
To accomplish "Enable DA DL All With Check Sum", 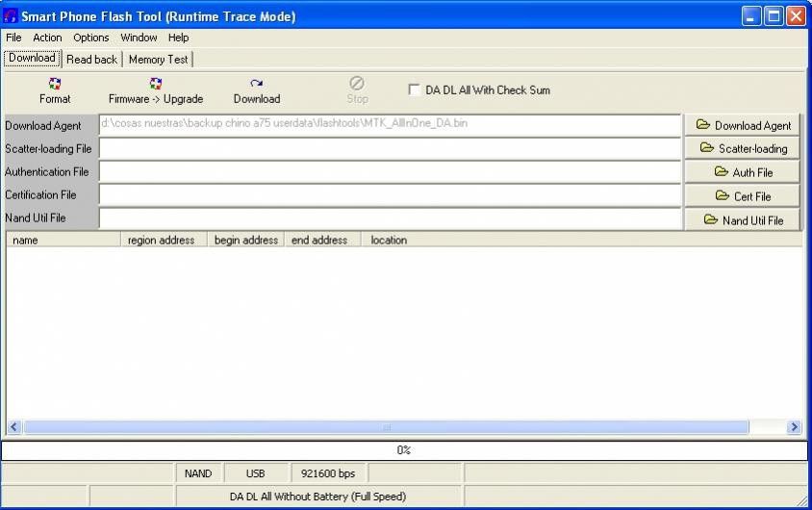I will click(x=414, y=89).
